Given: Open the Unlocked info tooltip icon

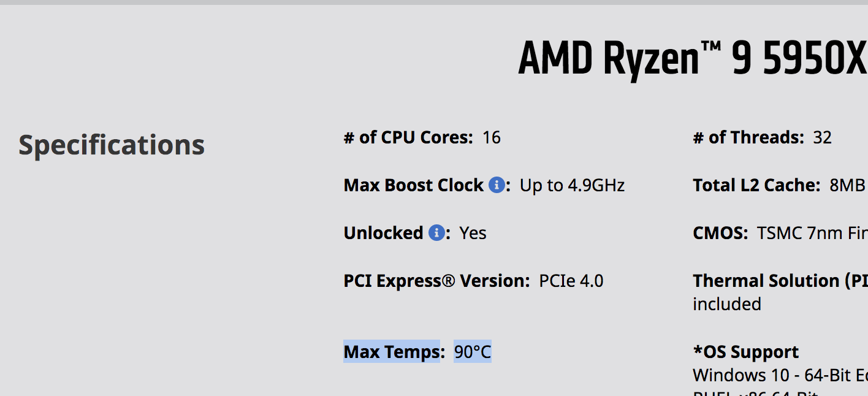Looking at the screenshot, I should [x=436, y=232].
